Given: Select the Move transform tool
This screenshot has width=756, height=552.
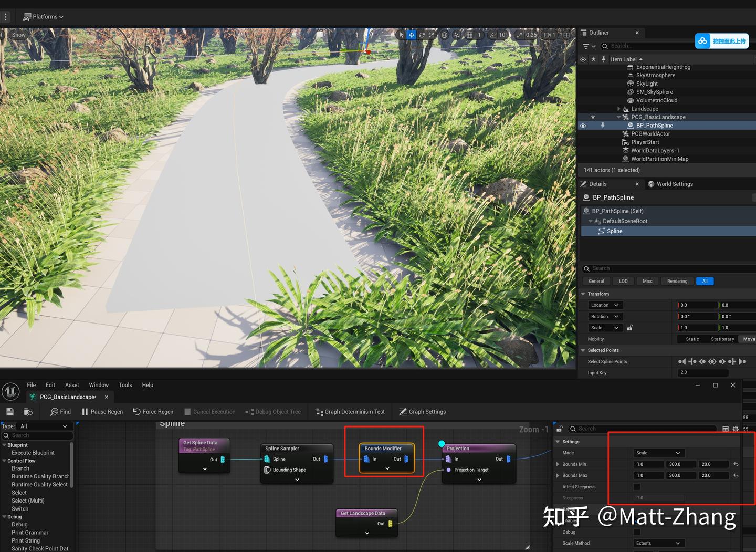Looking at the screenshot, I should [x=412, y=35].
